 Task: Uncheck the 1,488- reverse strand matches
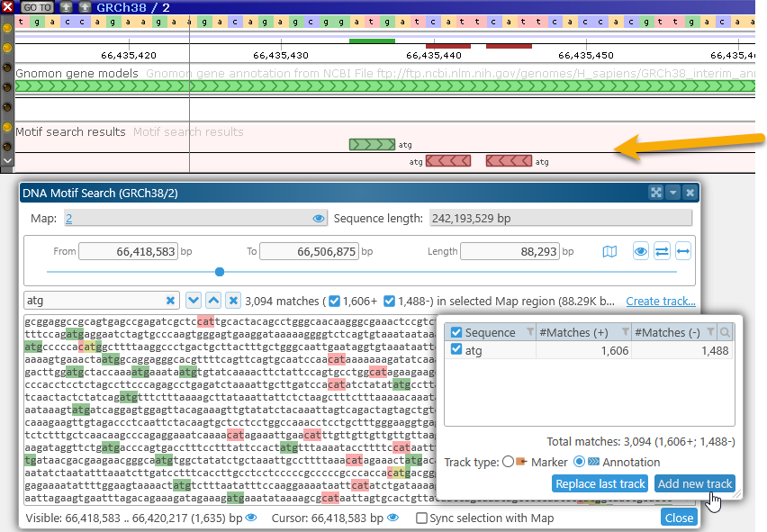coord(390,301)
